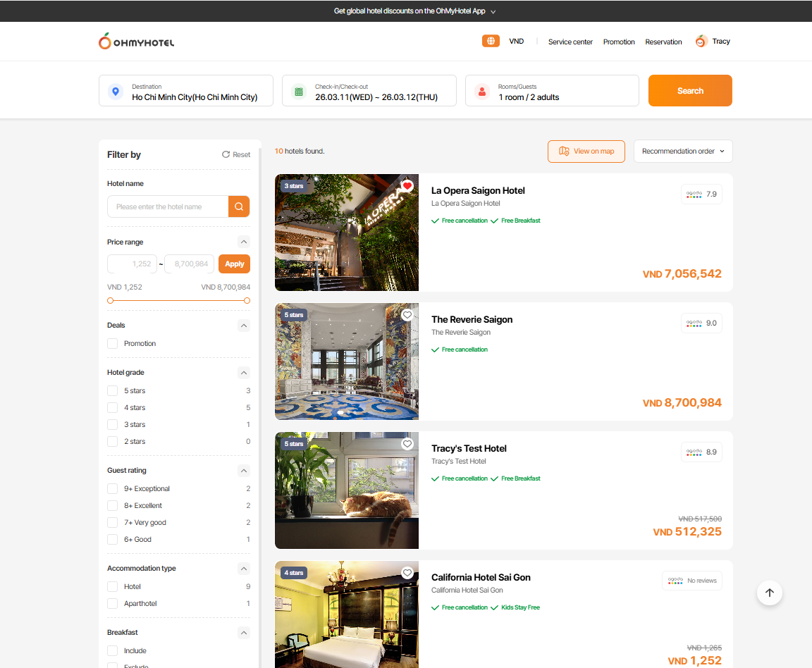Click the hotel name search magnifier icon
This screenshot has height=668, width=812.
[x=239, y=206]
